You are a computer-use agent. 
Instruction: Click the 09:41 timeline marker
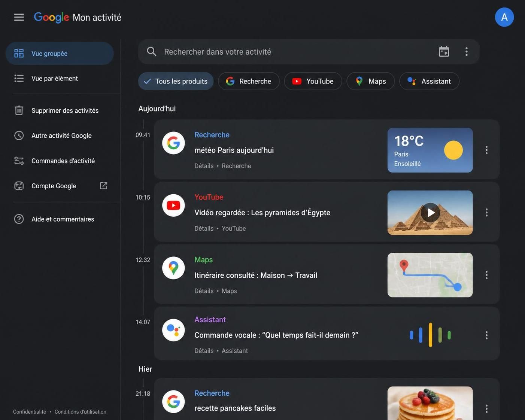(143, 135)
